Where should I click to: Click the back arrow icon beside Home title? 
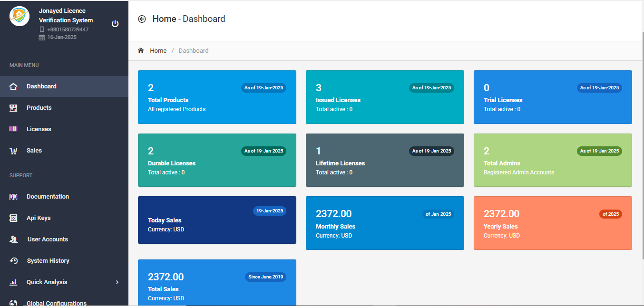[142, 19]
